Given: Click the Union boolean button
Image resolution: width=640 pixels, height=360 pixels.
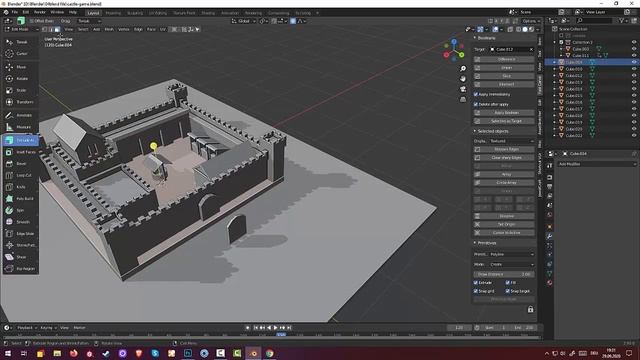Looking at the screenshot, I should 504,68.
